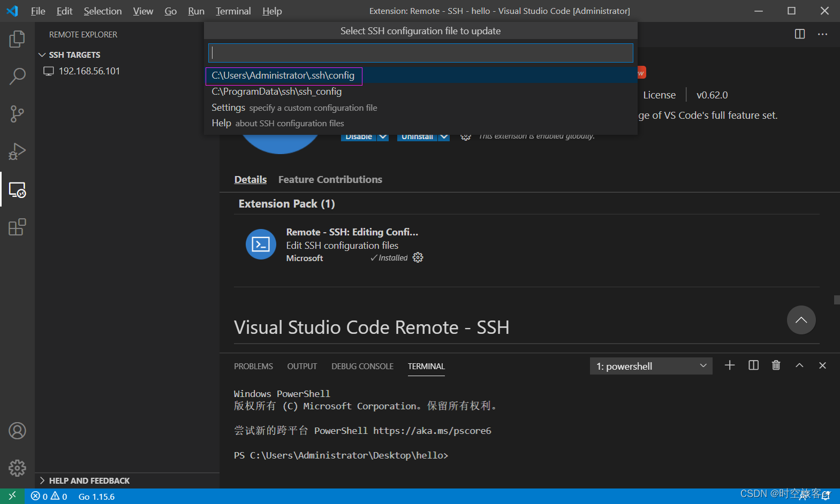Show errors and warnings count in the status bar

49,497
